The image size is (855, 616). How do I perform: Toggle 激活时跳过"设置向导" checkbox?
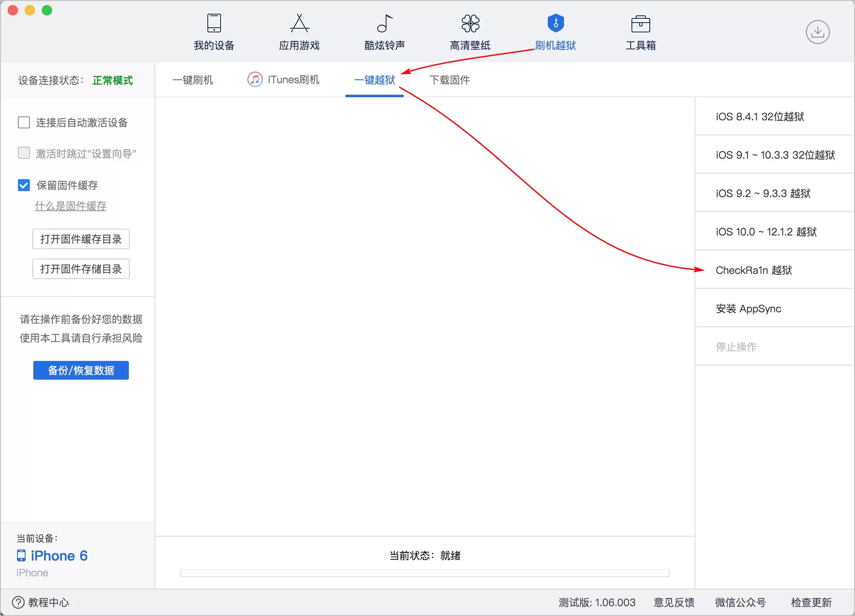pos(24,153)
